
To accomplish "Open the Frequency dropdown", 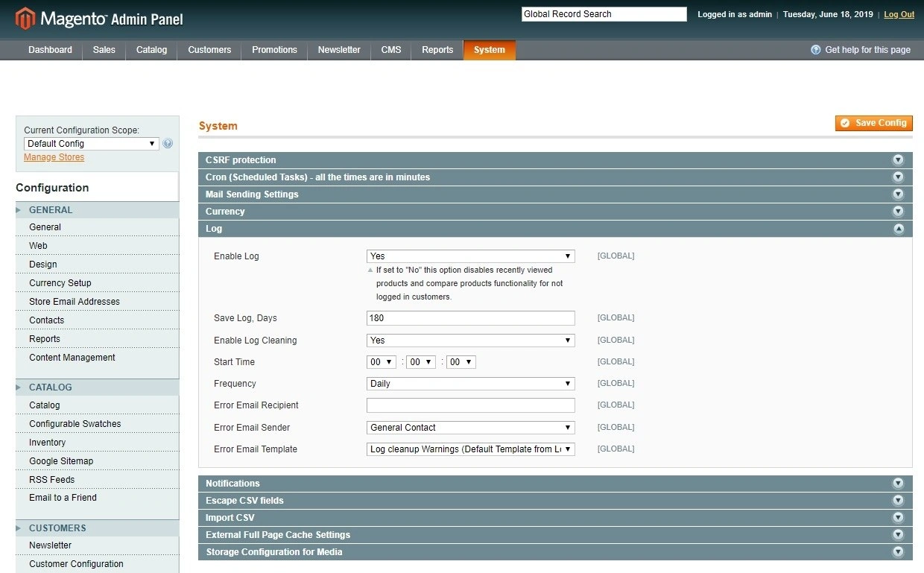I will [x=469, y=383].
